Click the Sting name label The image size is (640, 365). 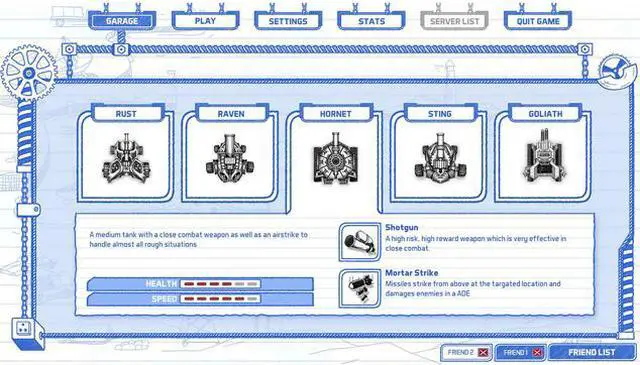(440, 114)
